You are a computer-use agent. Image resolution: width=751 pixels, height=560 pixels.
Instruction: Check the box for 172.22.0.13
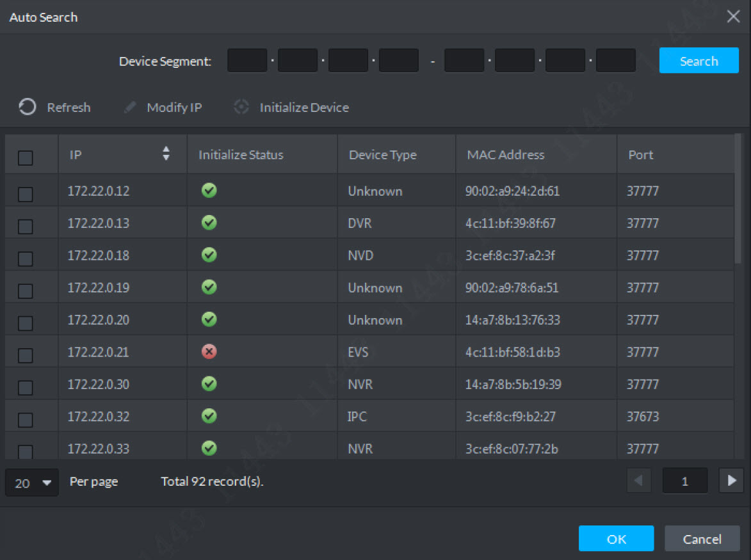26,226
